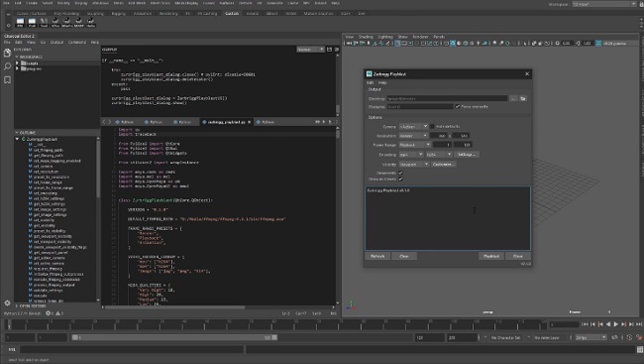Open the Help menu in Playblast dialog
The height and width of the screenshot is (364, 644).
[382, 82]
